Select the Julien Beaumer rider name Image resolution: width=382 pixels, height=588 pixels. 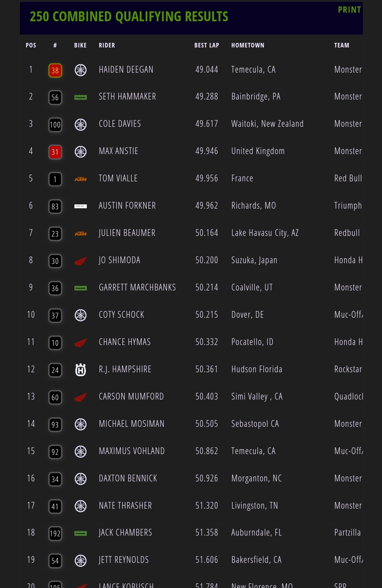pyautogui.click(x=127, y=233)
